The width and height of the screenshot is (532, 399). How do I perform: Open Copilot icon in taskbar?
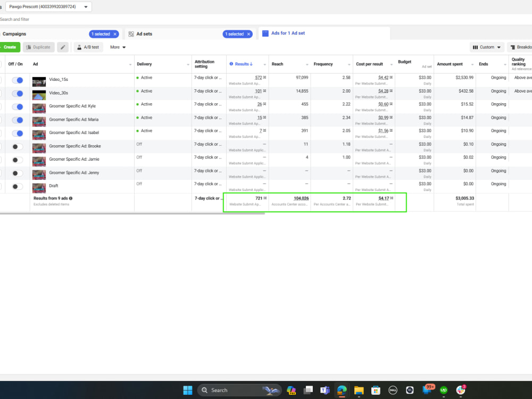(x=291, y=390)
